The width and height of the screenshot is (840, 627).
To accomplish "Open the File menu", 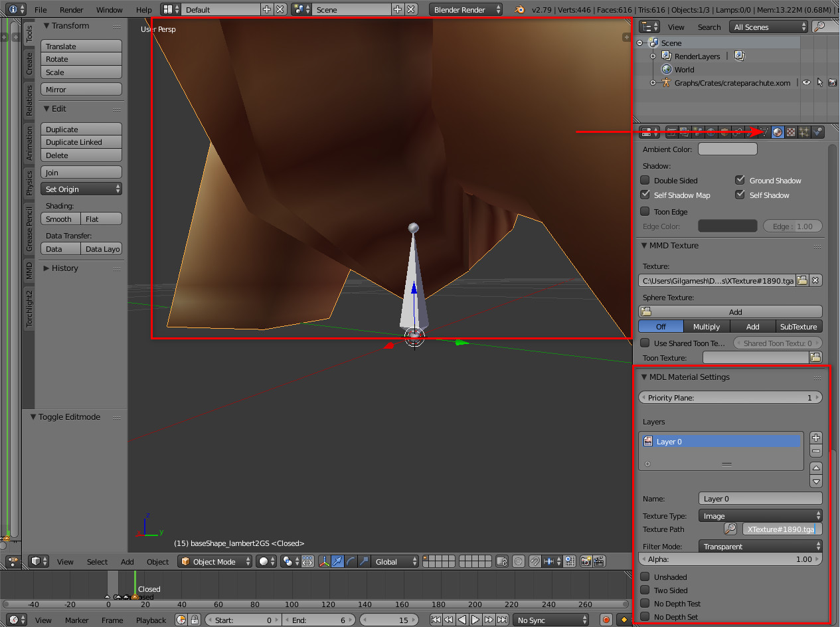I will [x=41, y=9].
